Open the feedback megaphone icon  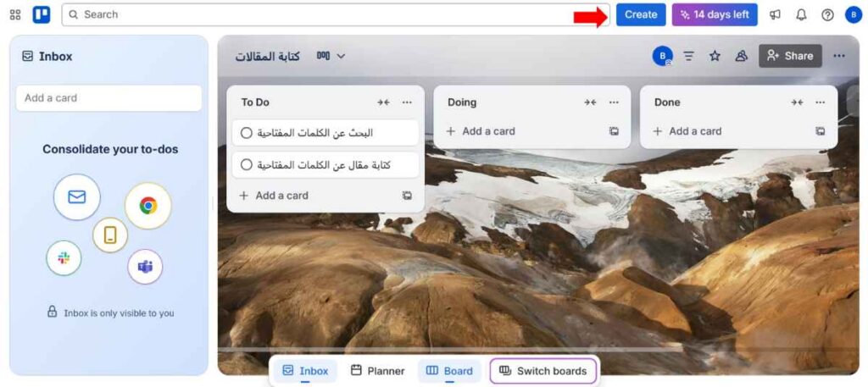click(775, 15)
